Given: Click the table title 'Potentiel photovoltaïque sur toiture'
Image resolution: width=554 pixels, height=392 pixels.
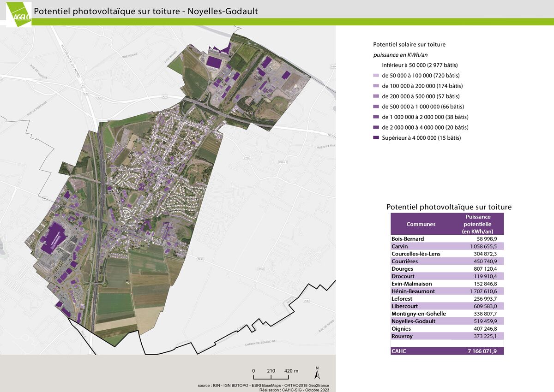Looking at the screenshot, I should coord(449,208).
